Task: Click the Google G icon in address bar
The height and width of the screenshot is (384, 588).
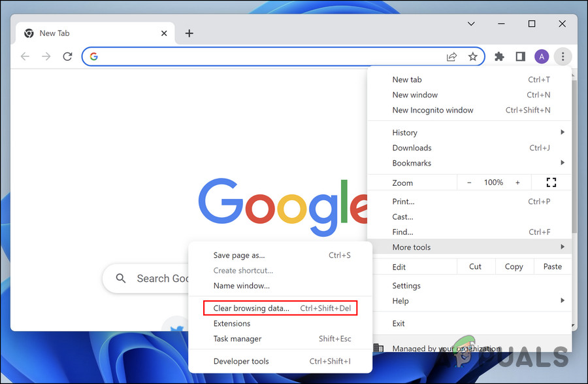Action: point(93,56)
